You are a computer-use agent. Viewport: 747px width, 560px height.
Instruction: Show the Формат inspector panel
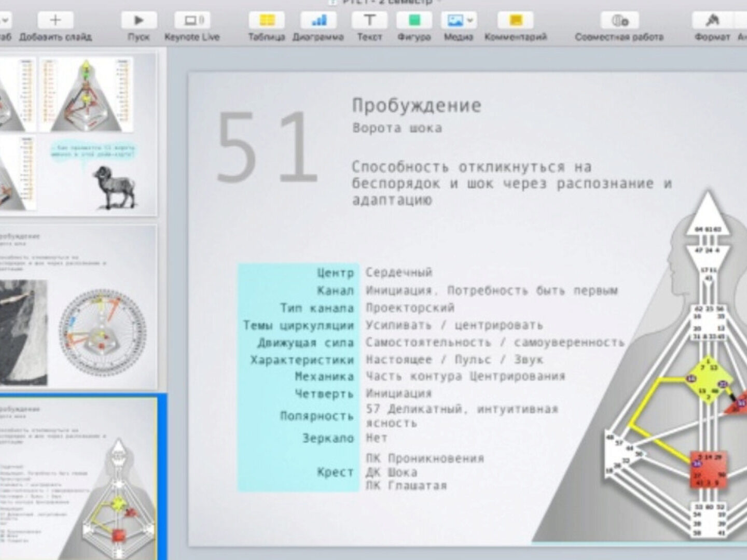(x=712, y=20)
